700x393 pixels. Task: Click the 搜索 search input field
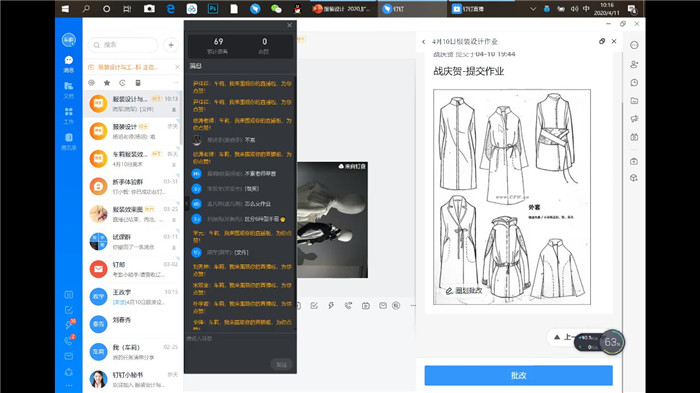(123, 45)
